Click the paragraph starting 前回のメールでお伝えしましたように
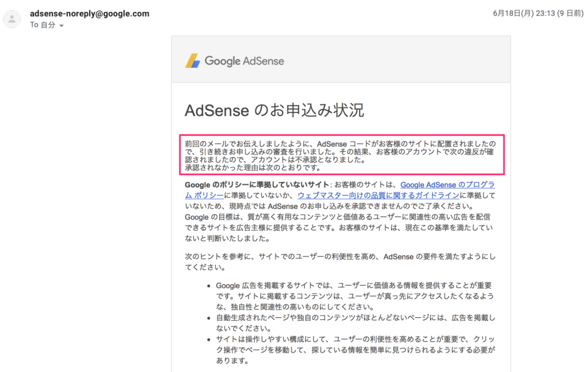 [x=341, y=156]
